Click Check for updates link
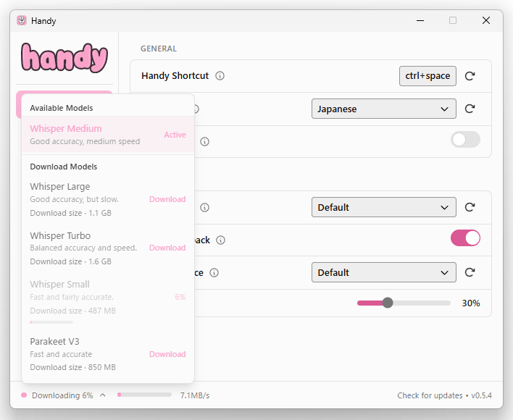513x420 pixels. coord(430,395)
